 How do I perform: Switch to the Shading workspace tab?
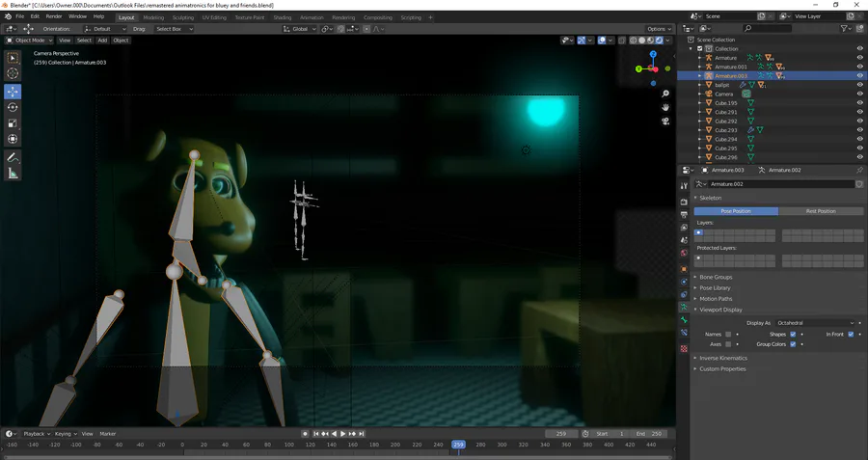[x=283, y=17]
